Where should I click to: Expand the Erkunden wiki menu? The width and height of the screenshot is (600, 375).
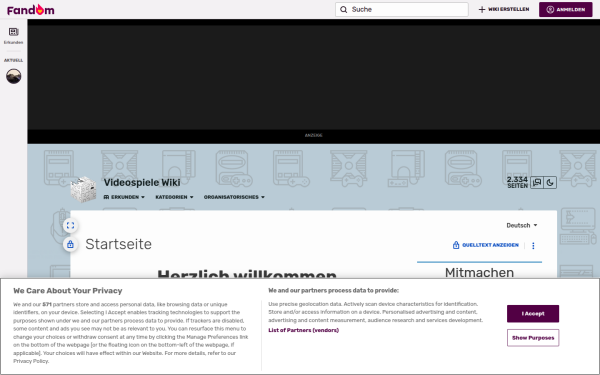point(124,197)
